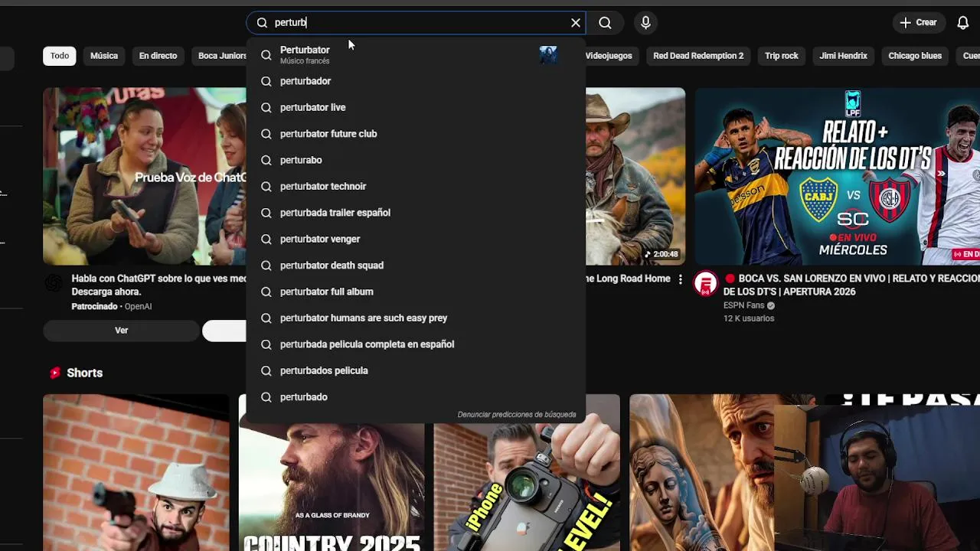Click search icon beside perturbado suggestion
The image size is (980, 551).
[x=266, y=397]
